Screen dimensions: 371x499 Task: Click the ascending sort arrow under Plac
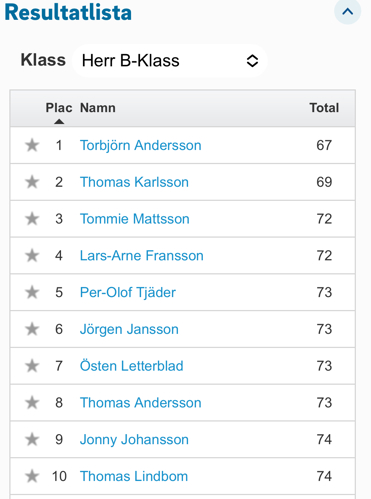(x=59, y=122)
